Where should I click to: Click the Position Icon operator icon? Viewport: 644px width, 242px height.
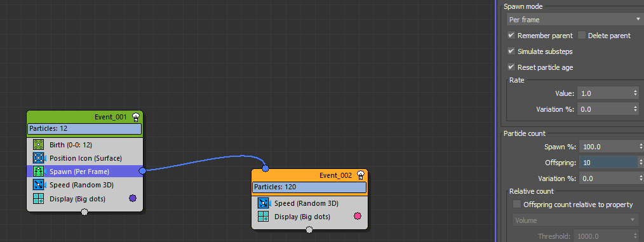[38, 158]
